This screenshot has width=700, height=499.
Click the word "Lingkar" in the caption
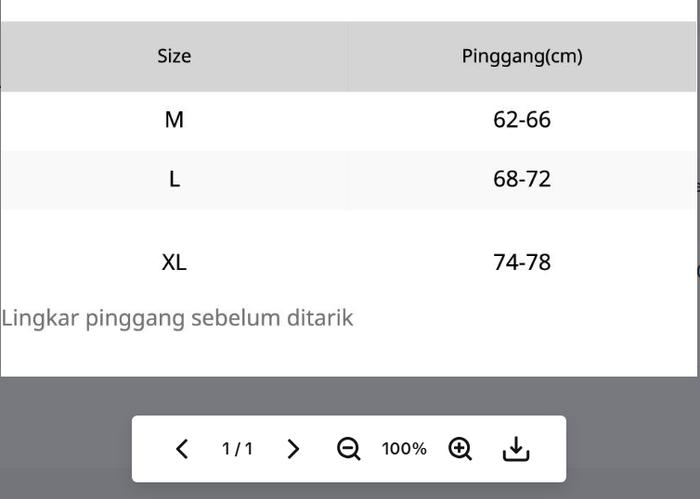tap(40, 318)
